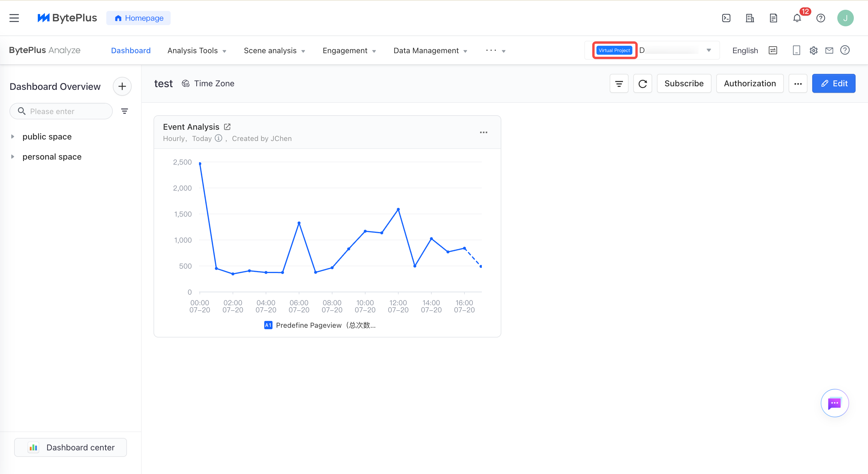Click the blue Edit button
The image size is (868, 474).
834,83
